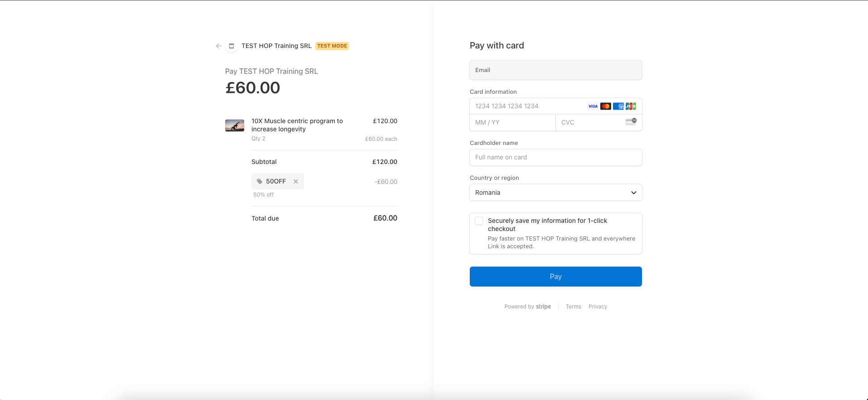Click the tag icon on 50OFF coupon
This screenshot has height=400, width=868.
point(260,181)
